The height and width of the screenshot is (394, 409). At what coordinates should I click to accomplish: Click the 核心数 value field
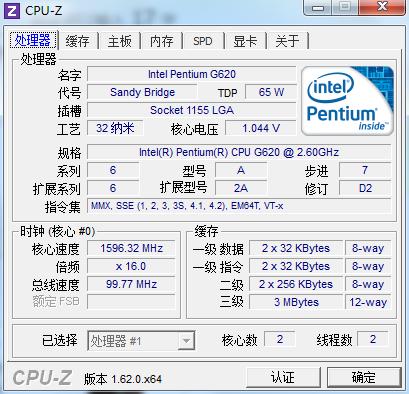280,339
